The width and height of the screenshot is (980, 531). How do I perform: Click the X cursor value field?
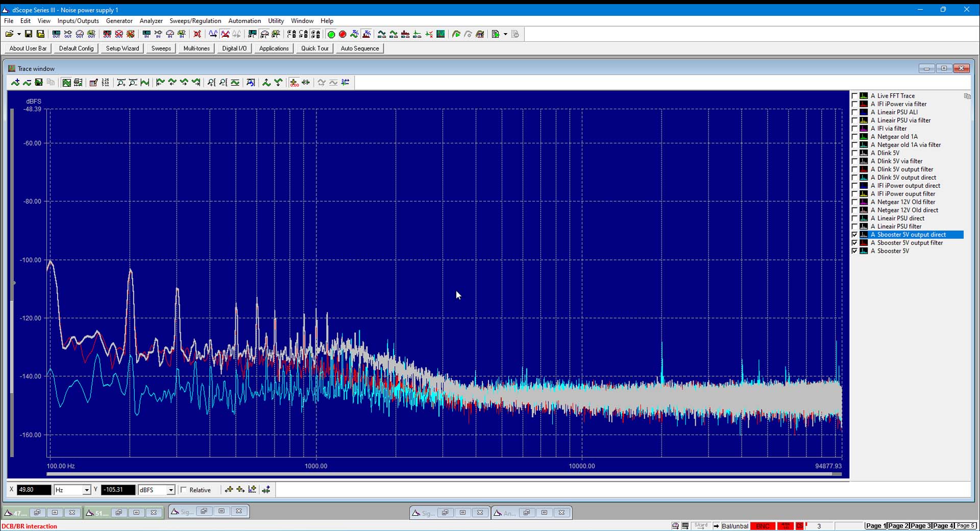[34, 490]
